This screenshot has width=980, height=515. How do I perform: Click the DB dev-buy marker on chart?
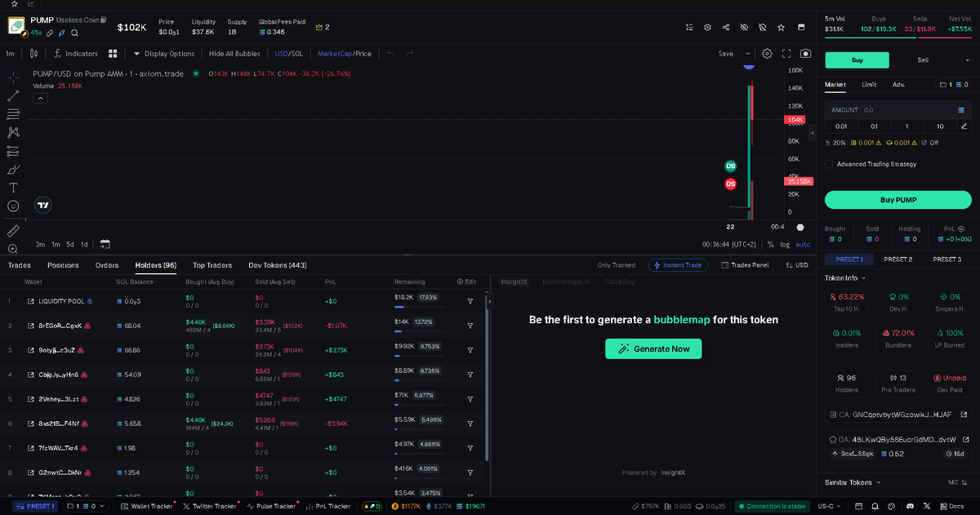730,166
